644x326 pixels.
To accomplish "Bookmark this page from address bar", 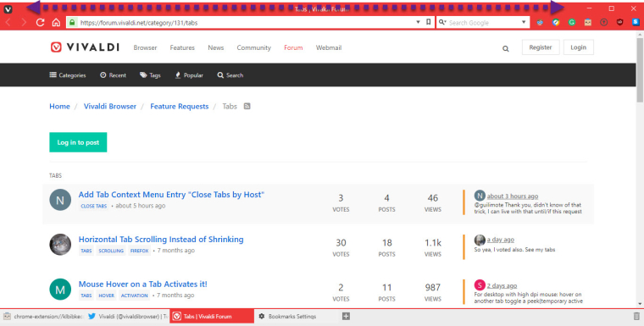I will [429, 22].
